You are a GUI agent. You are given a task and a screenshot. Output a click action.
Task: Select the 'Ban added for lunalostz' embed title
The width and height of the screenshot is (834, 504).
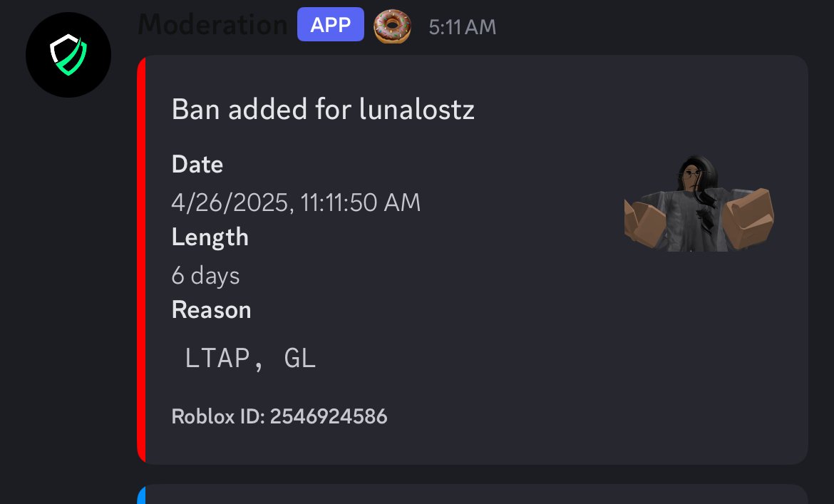pyautogui.click(x=323, y=110)
